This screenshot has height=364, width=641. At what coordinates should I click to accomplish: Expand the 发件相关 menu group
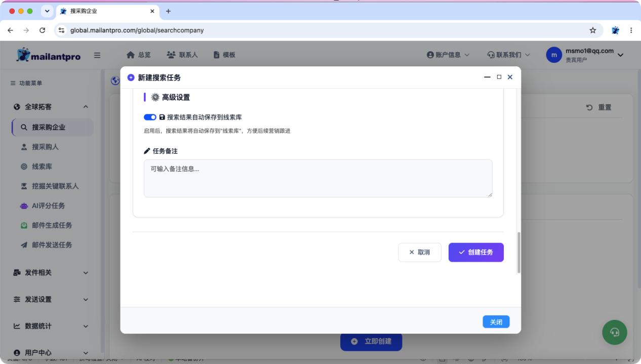pyautogui.click(x=51, y=272)
